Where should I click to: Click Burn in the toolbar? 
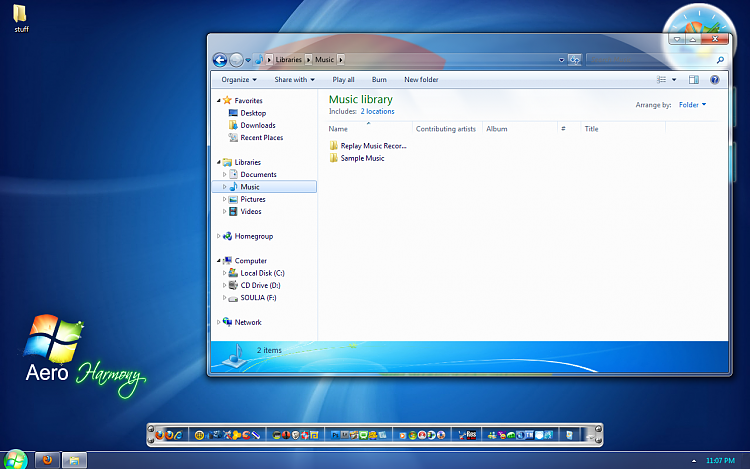379,80
